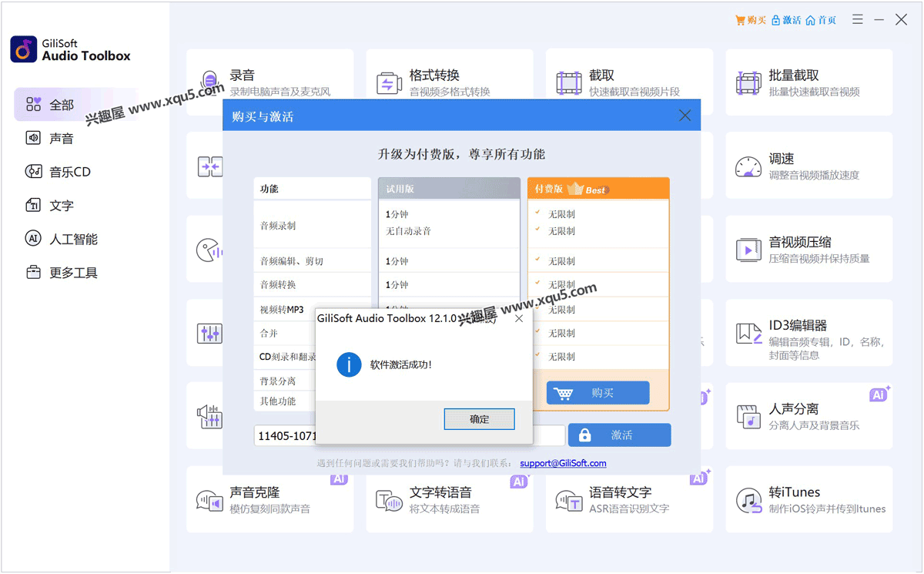Click the blue info icon in the message box
This screenshot has width=924, height=574.
click(x=349, y=364)
